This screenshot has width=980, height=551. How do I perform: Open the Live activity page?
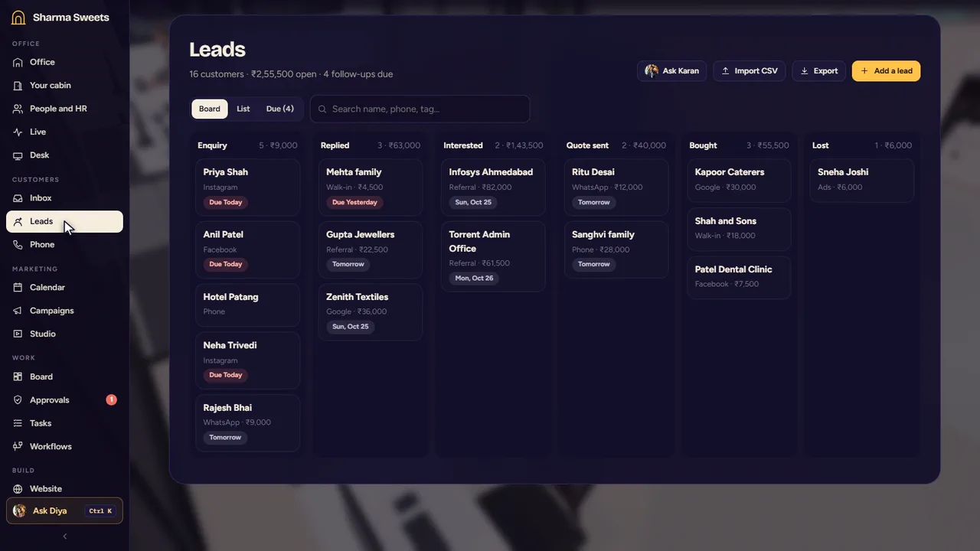[x=64, y=132]
